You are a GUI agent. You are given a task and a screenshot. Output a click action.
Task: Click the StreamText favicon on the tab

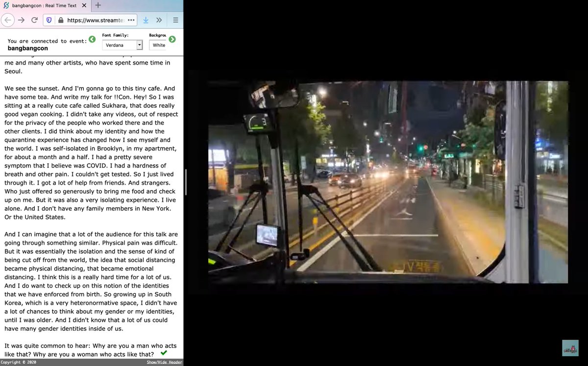[6, 5]
